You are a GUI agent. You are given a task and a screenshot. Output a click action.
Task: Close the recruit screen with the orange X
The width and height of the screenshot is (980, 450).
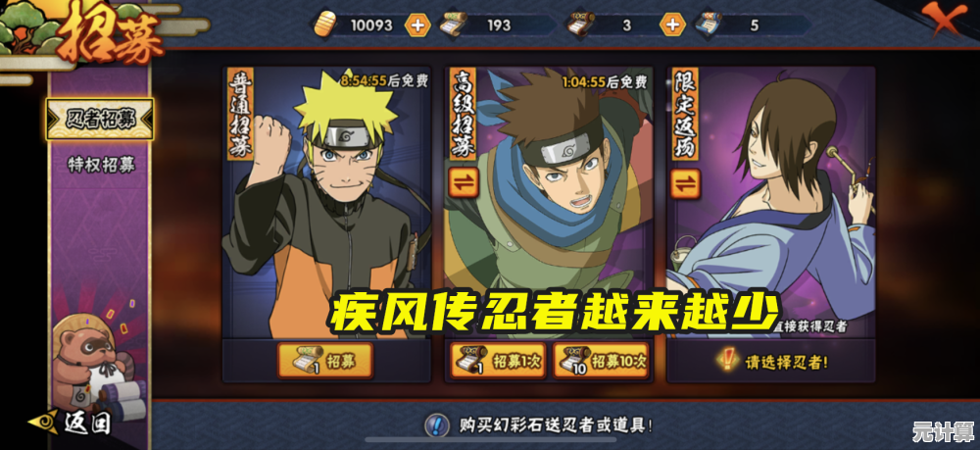pos(943,19)
